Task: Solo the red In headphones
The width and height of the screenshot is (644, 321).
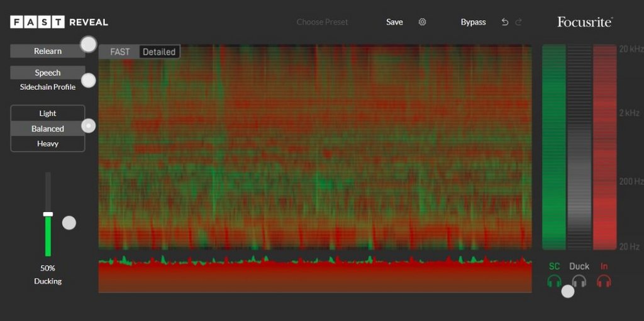Action: pos(604,281)
